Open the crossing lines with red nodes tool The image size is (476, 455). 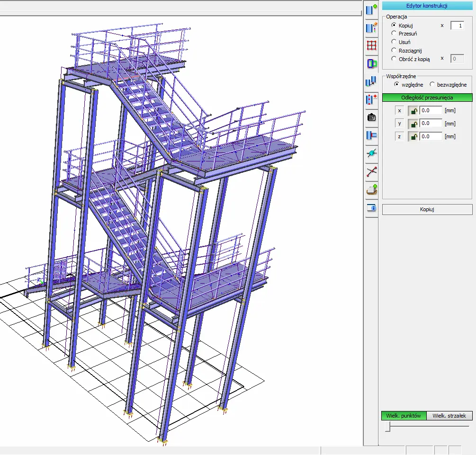click(x=371, y=172)
